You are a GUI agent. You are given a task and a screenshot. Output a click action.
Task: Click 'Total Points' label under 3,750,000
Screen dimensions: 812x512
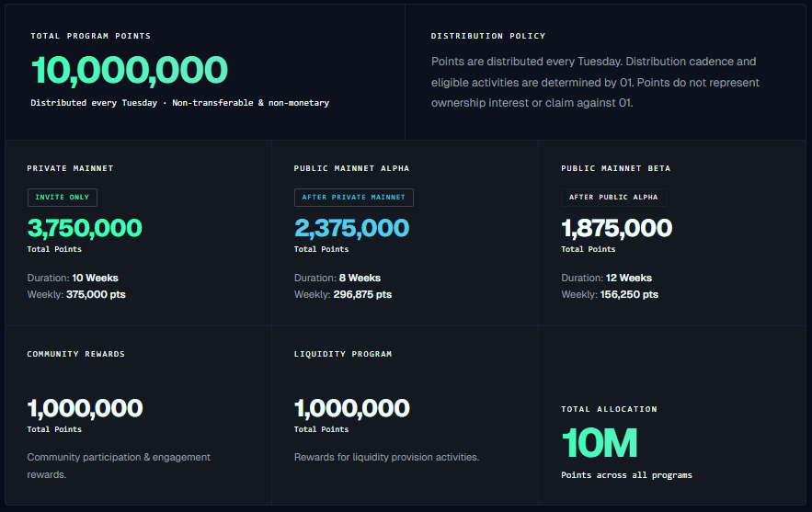[x=54, y=249]
